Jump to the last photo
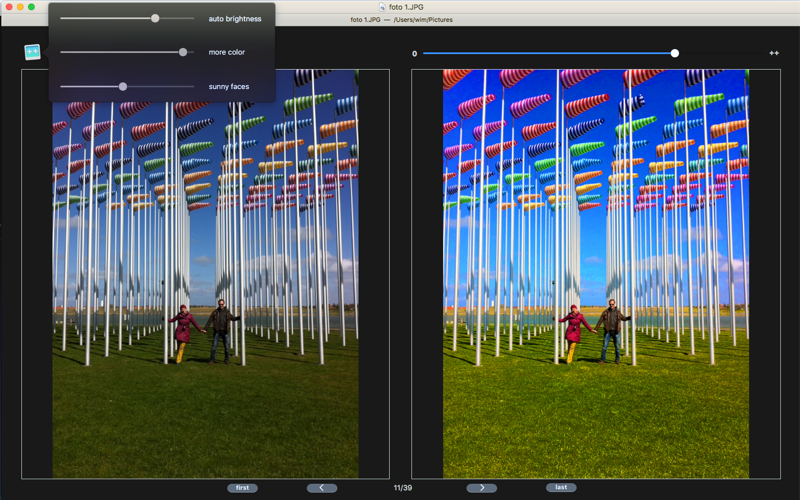 (x=561, y=487)
